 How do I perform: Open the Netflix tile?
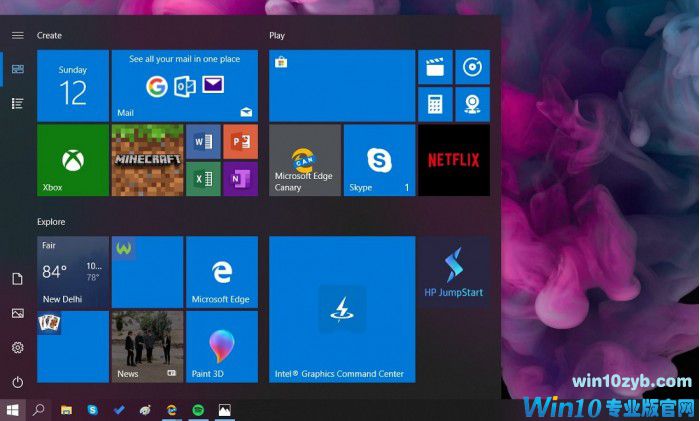click(x=454, y=160)
